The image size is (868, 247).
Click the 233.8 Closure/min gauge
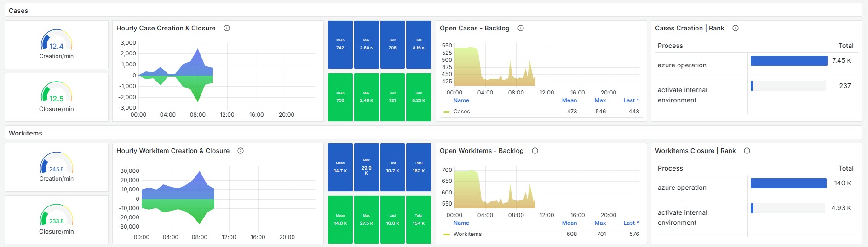point(57,220)
